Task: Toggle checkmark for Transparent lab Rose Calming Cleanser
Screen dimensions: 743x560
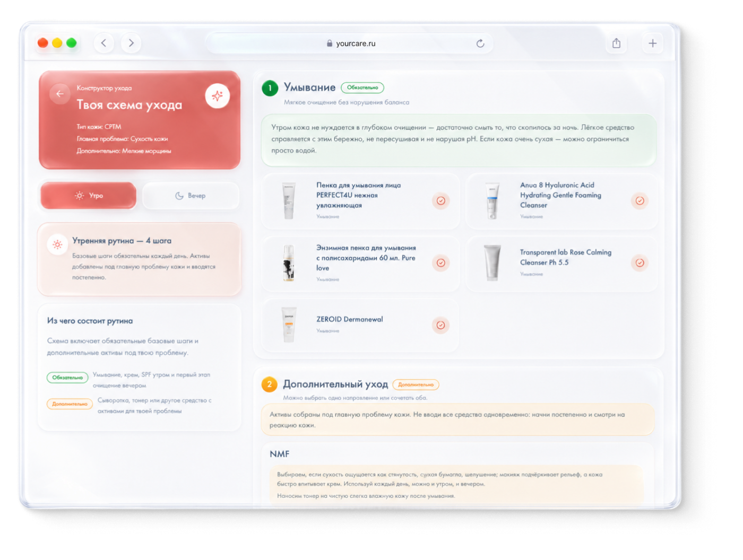Action: coord(640,262)
